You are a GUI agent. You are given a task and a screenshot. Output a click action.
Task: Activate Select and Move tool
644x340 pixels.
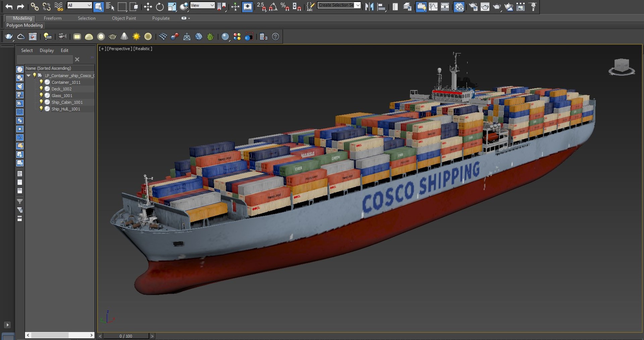point(148,6)
